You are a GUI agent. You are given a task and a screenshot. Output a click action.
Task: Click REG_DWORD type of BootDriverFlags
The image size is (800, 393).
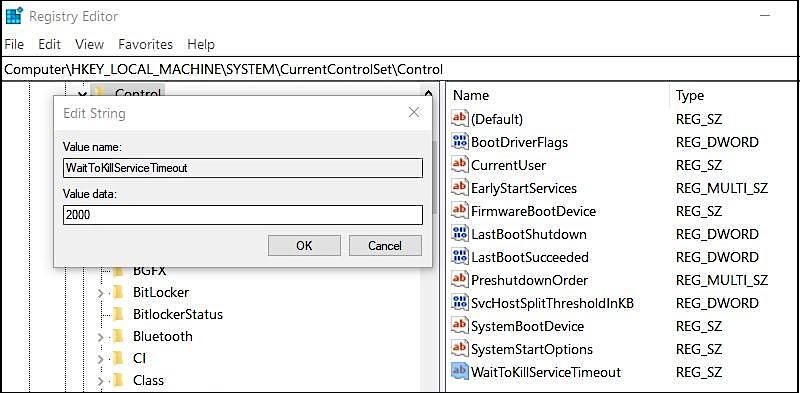[717, 142]
